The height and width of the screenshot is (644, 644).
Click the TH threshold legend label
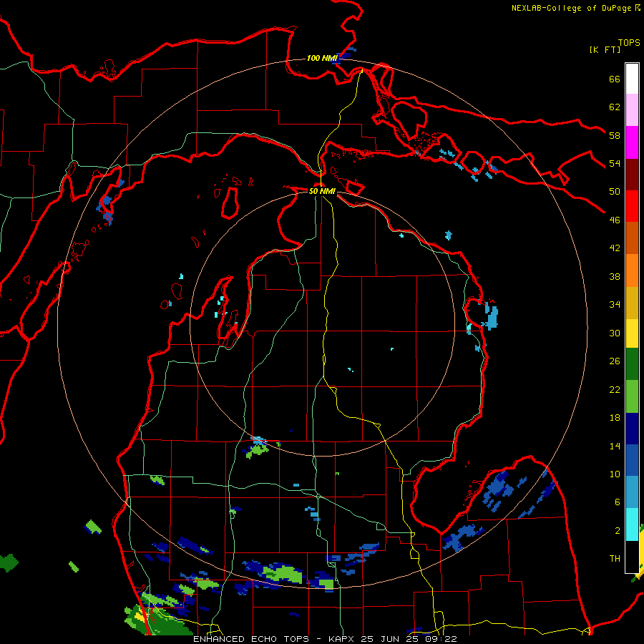coord(615,559)
